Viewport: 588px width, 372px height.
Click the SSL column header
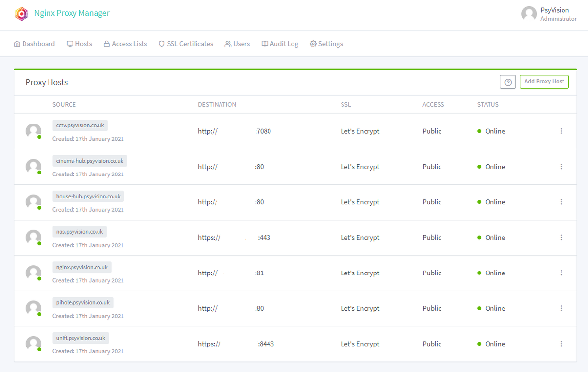[346, 105]
